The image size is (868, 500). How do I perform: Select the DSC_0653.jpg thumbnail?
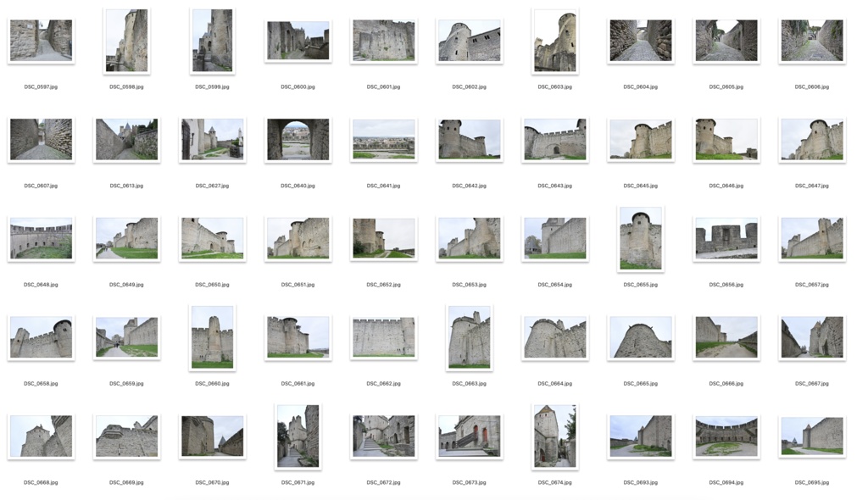point(470,239)
